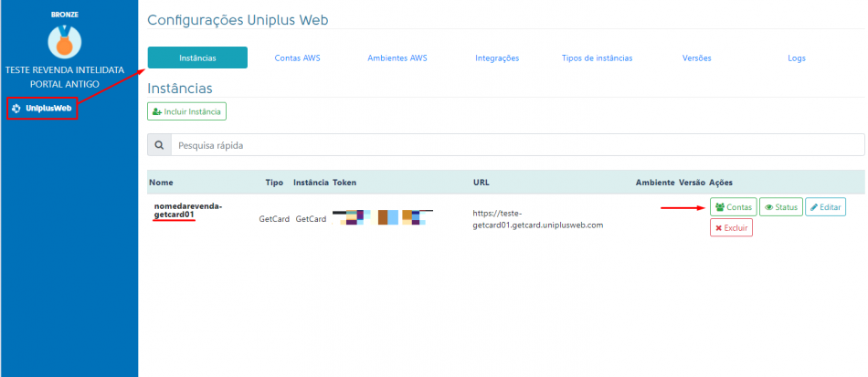The image size is (868, 377).
Task: Open UniplusWeb in the sidebar
Action: tap(48, 109)
